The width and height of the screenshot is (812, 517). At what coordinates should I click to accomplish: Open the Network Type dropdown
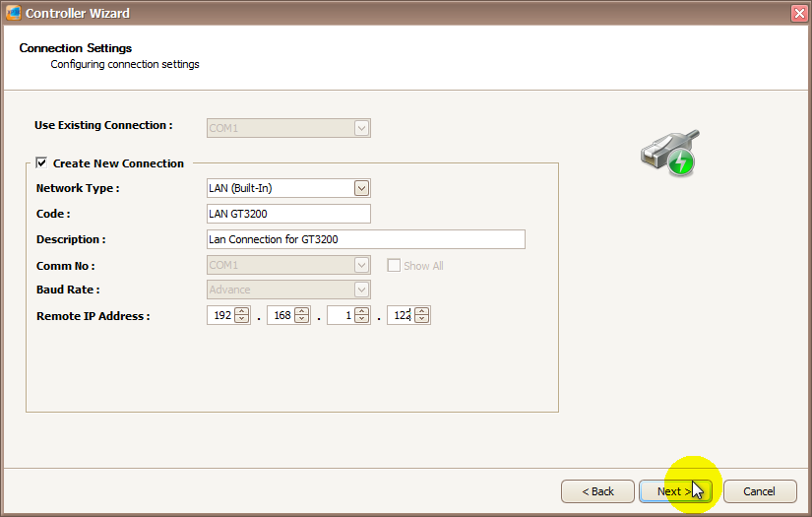361,188
